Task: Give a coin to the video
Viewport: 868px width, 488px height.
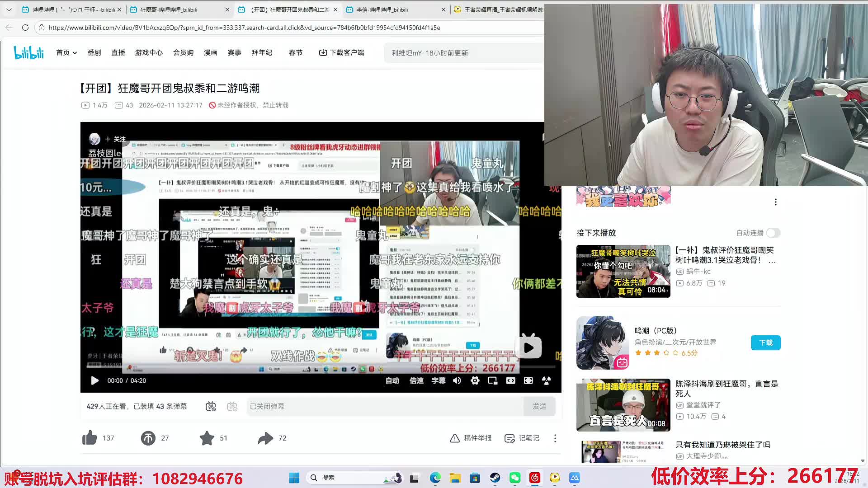Action: point(147,438)
